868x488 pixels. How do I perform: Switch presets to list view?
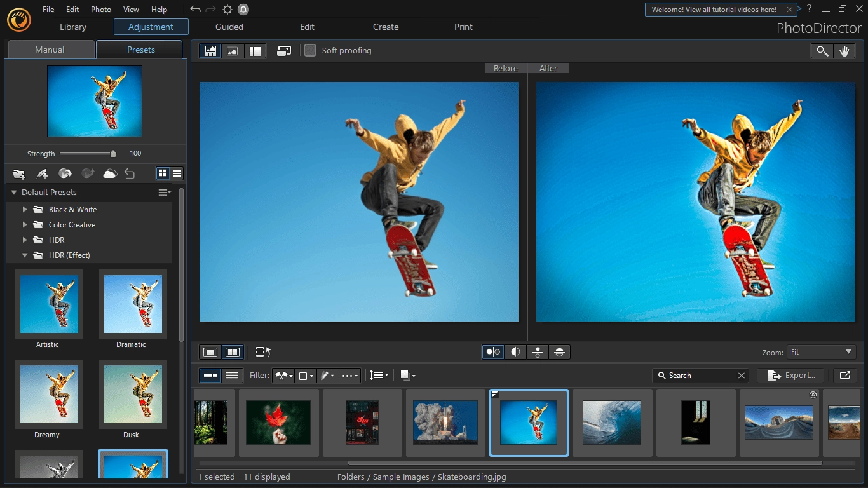click(x=177, y=173)
